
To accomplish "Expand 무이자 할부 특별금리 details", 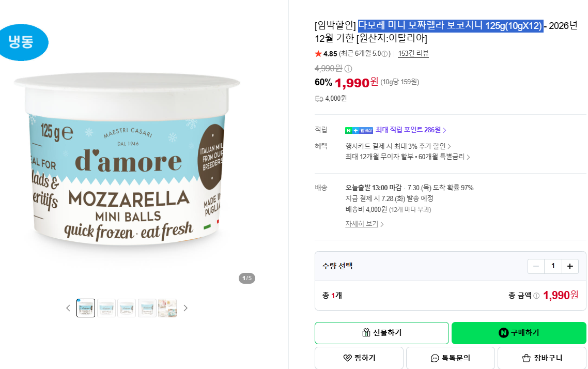I will click(x=407, y=157).
